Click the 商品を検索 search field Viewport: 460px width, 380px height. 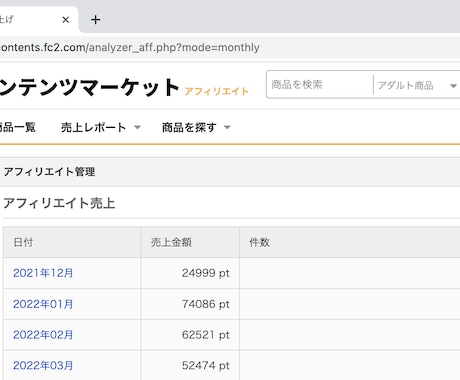coord(320,85)
